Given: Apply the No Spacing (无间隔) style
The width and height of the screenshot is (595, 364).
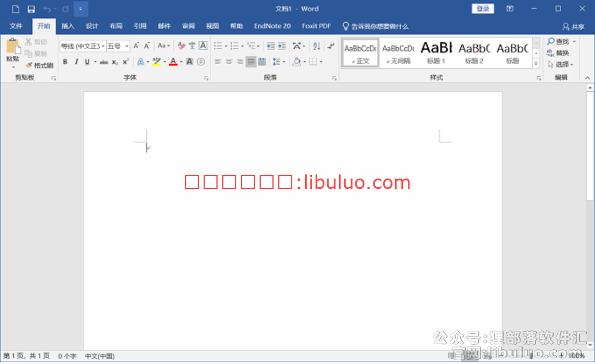Looking at the screenshot, I should 398,52.
